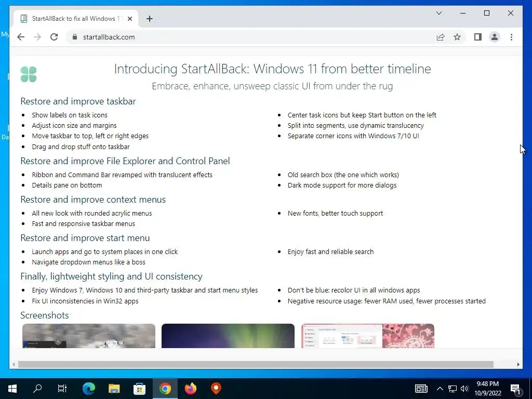This screenshot has width=532, height=399.
Task: Launch Firefox from the taskbar
Action: coord(190,389)
